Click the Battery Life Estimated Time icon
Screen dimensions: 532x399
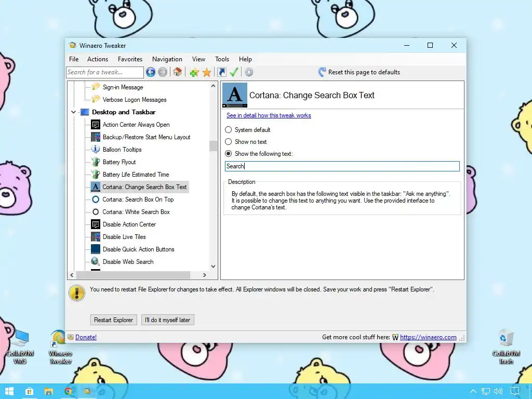click(96, 175)
